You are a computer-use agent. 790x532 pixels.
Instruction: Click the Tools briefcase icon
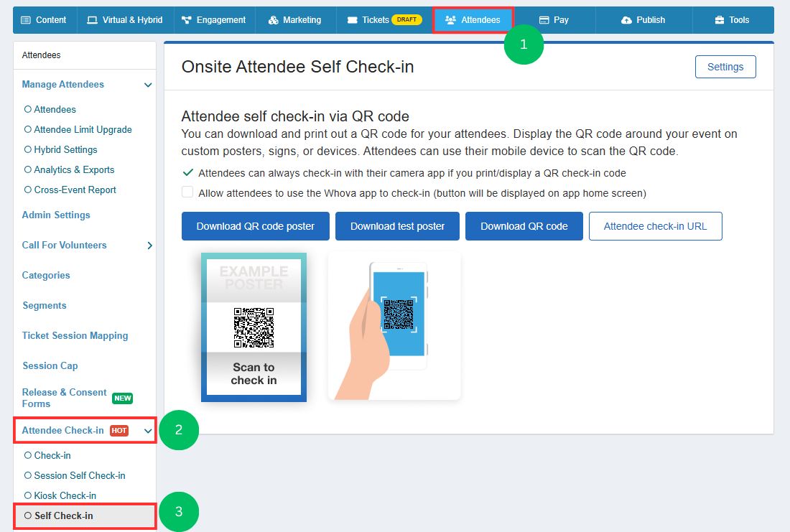[x=720, y=20]
